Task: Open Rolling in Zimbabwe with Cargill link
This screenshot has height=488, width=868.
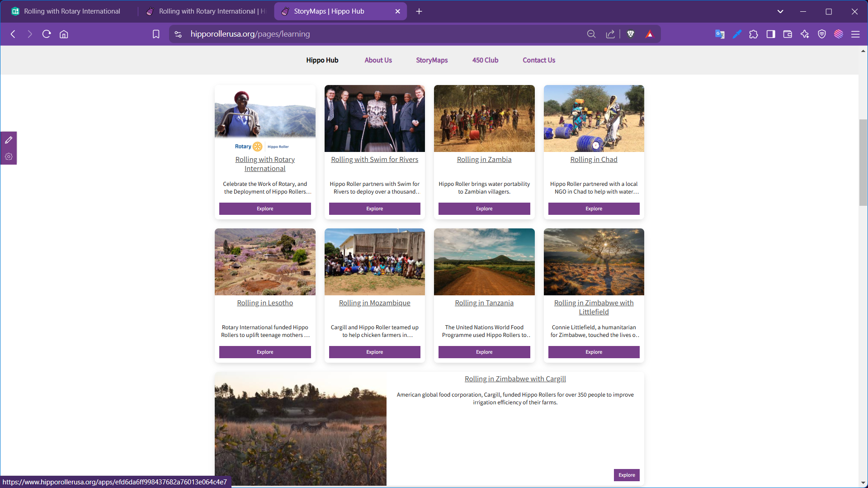Action: pos(515,379)
